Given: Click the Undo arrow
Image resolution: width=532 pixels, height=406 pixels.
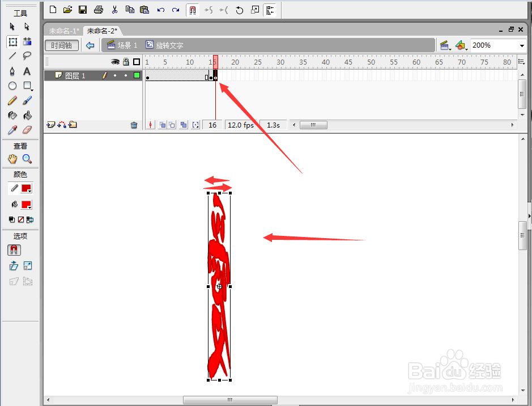Looking at the screenshot, I should (161, 10).
